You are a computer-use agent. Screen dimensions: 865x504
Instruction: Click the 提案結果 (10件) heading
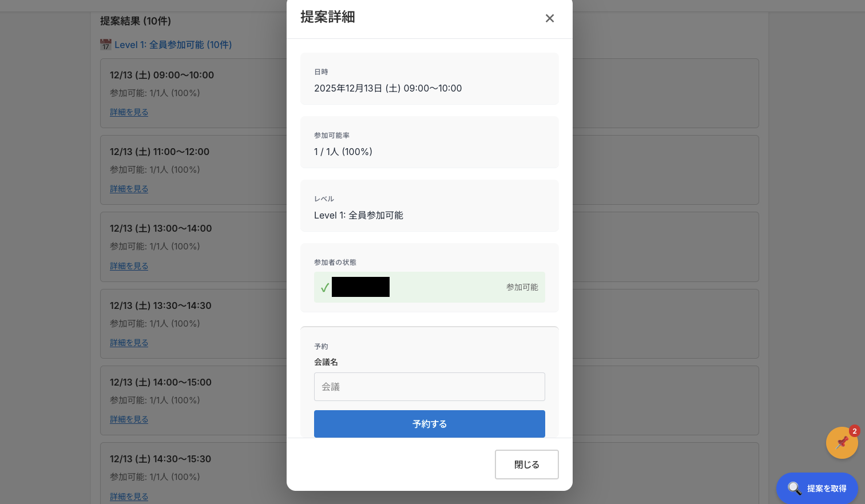point(136,21)
